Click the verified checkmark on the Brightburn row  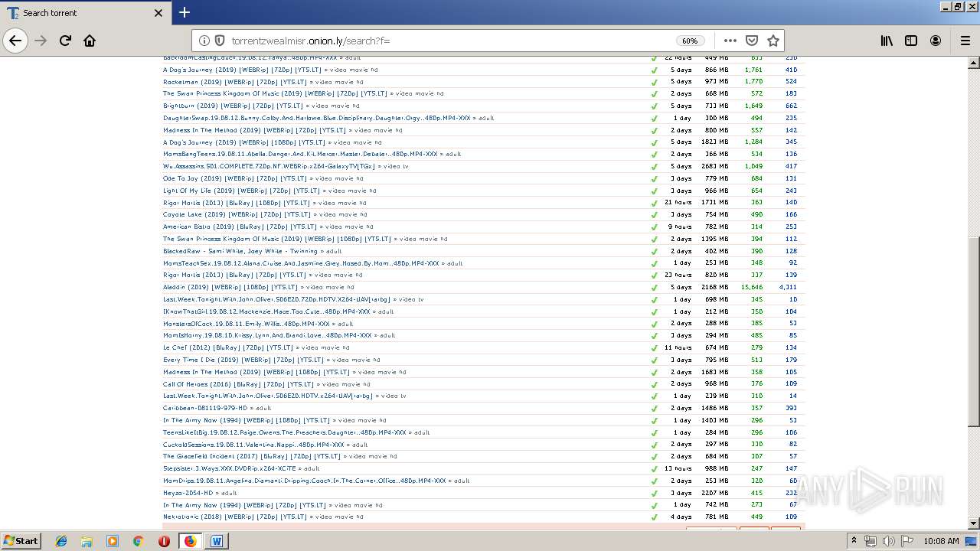tap(655, 106)
